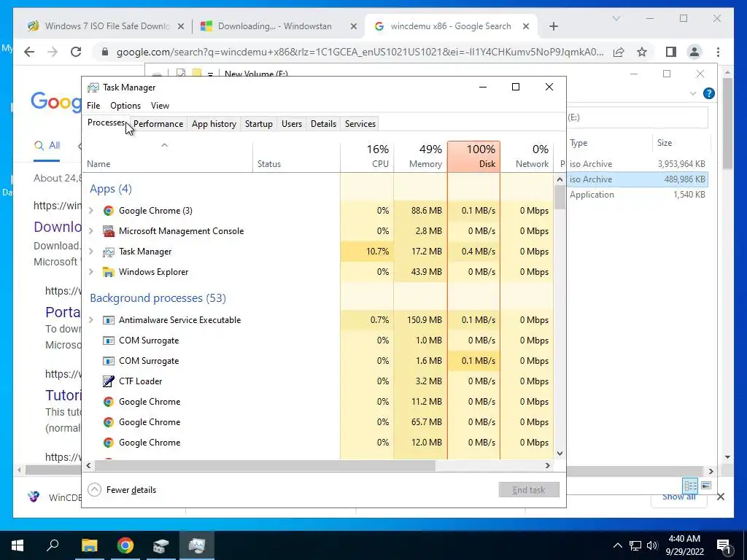Expand the Windows Explorer process group
The image size is (747, 560).
tap(91, 272)
